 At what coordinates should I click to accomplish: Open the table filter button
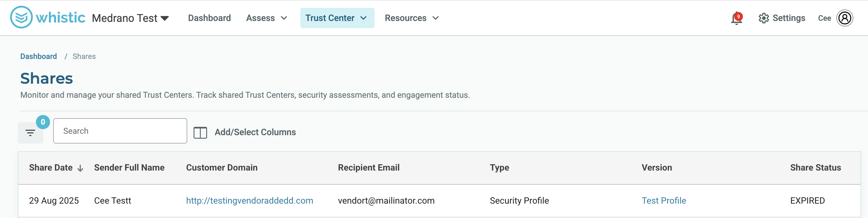(30, 133)
